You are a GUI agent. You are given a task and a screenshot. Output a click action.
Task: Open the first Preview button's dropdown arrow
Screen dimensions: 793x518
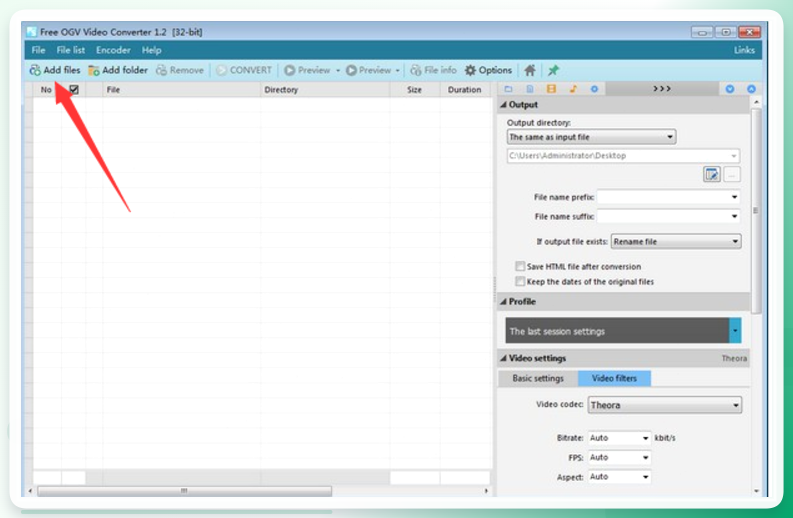[338, 70]
